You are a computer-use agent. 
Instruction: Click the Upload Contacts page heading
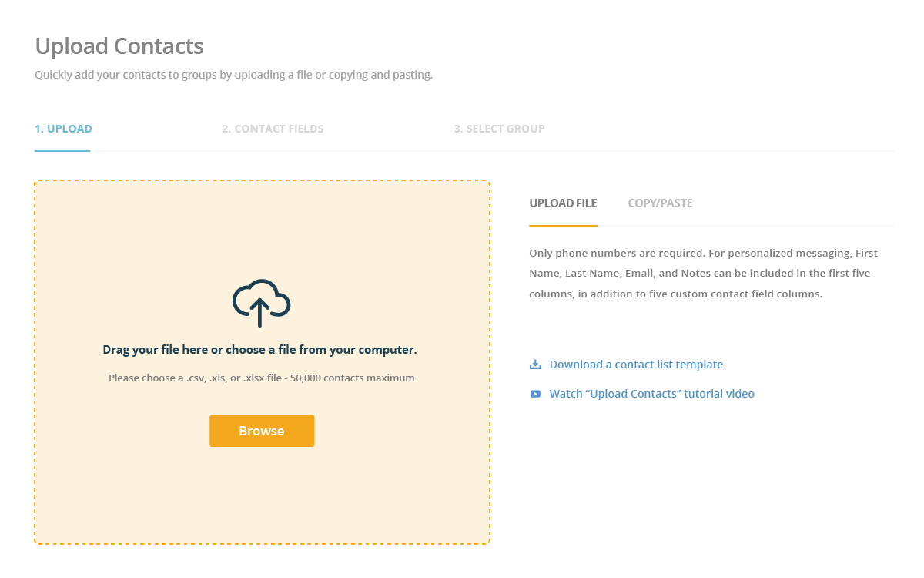119,46
